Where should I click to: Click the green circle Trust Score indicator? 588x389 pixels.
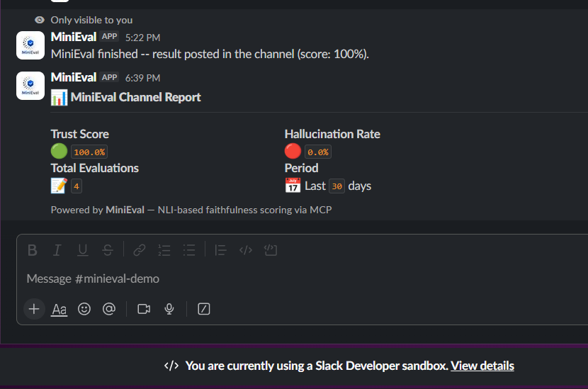[59, 151]
